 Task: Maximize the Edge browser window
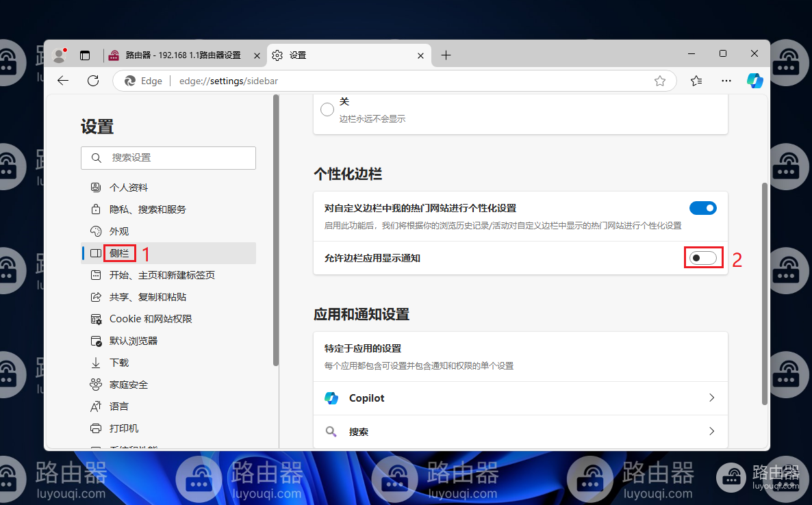(x=723, y=54)
